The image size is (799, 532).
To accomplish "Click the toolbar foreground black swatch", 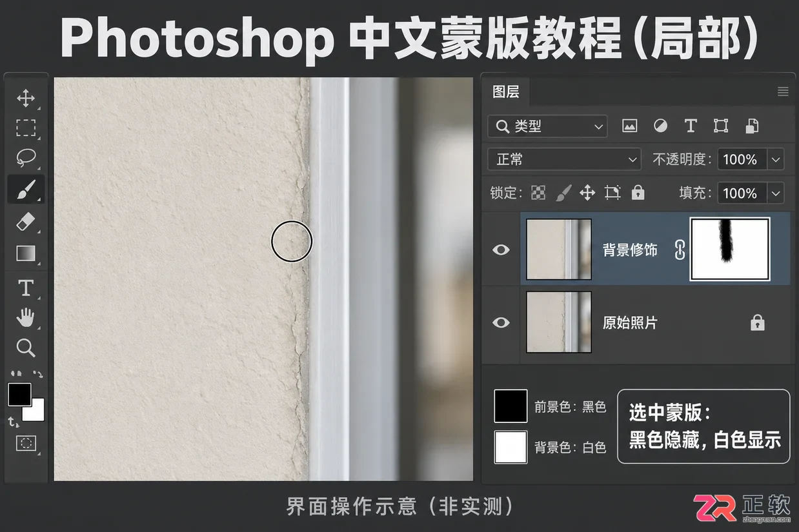I will coord(19,394).
